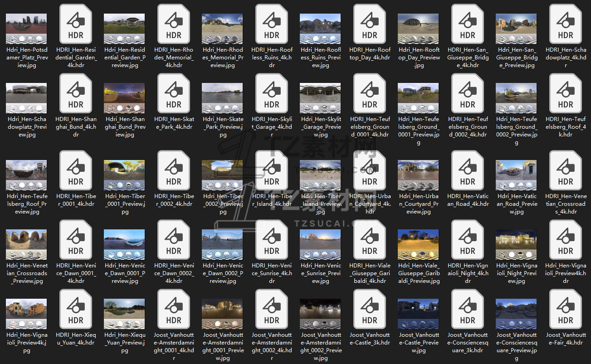591x364 pixels.
Task: Click the Residential_Garden preview image thumbnail
Action: 124,29
